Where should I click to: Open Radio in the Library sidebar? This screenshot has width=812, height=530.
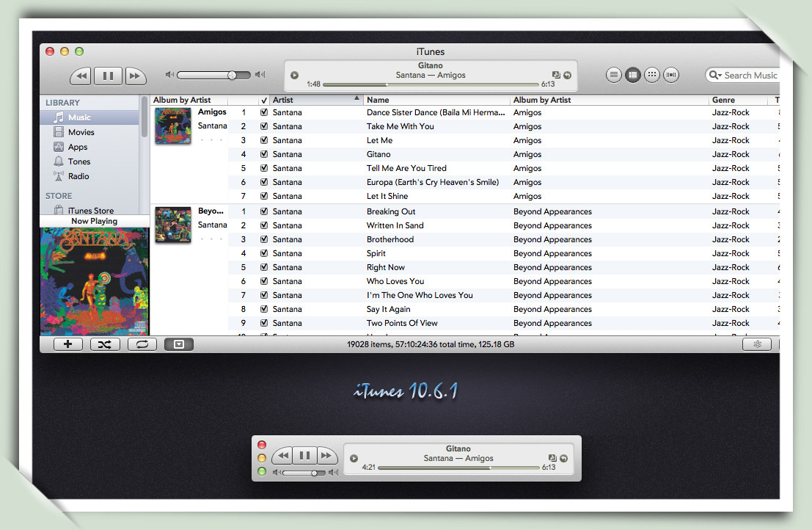coord(89,176)
